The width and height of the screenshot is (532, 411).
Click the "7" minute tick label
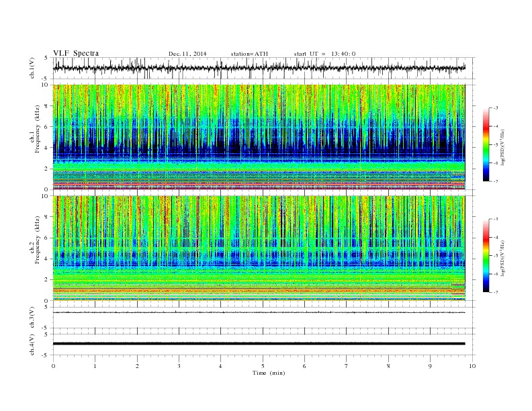[x=347, y=366]
